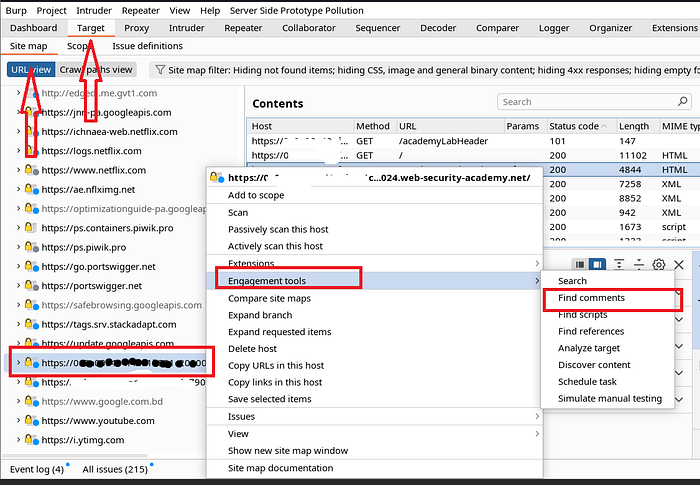The image size is (700, 485).
Task: Click the lock icon in context menu header
Action: [x=215, y=177]
